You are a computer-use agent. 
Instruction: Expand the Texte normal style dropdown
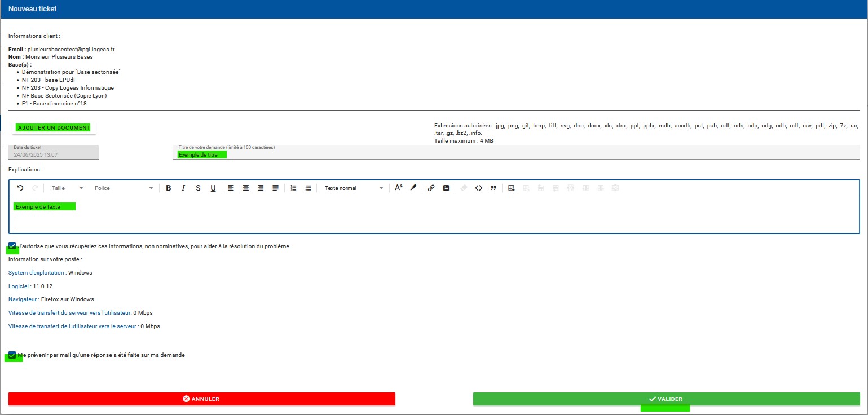[x=354, y=188]
